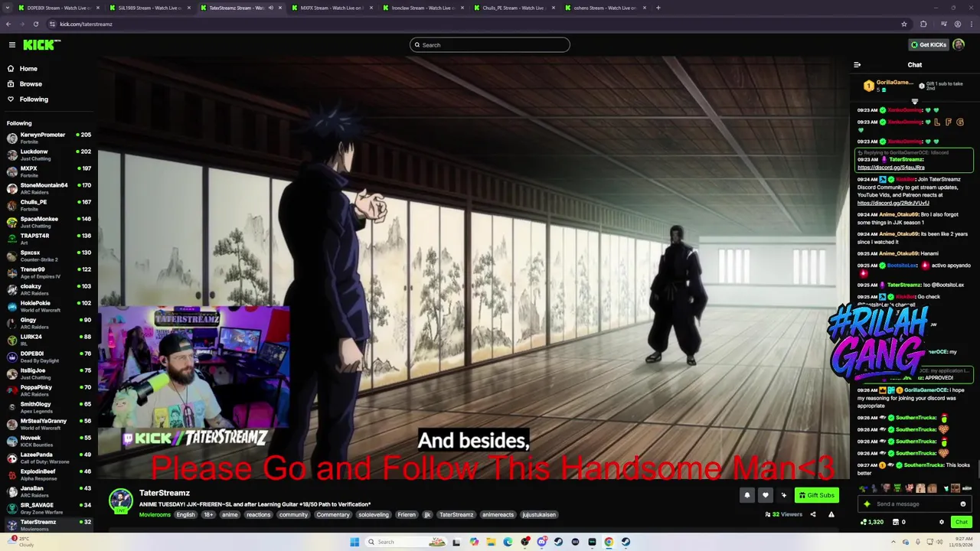Switch to DOPEBOI Stream tab
980x551 pixels.
[x=57, y=8]
